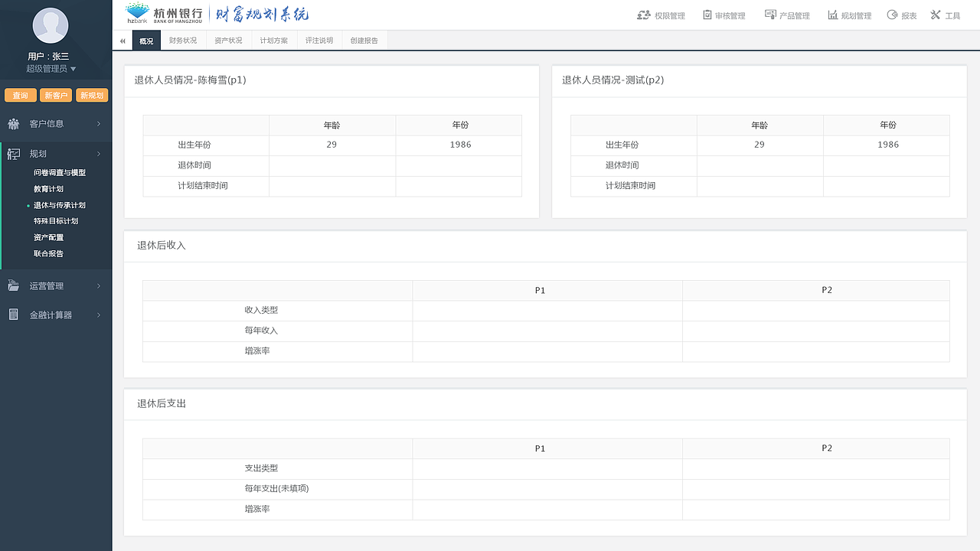The image size is (980, 551).
Task: Open the 超级管理员 role dropdown
Action: pyautogui.click(x=51, y=69)
